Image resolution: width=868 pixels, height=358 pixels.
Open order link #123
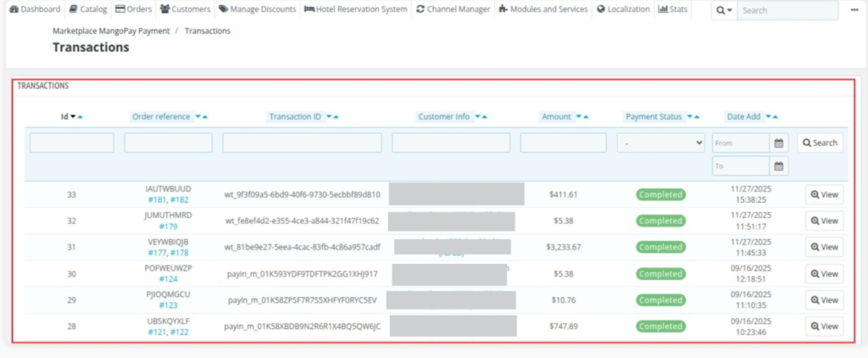169,305
